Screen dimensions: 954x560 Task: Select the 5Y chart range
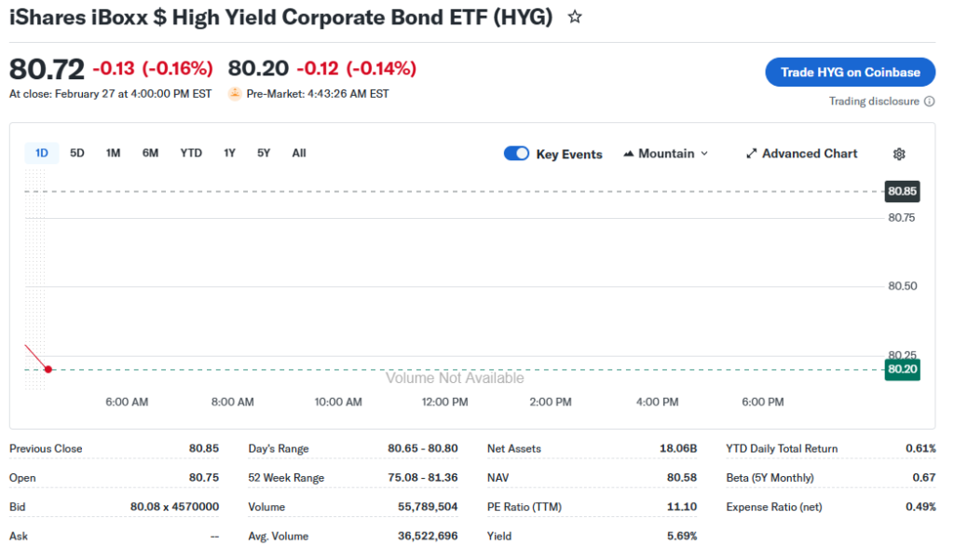point(264,153)
